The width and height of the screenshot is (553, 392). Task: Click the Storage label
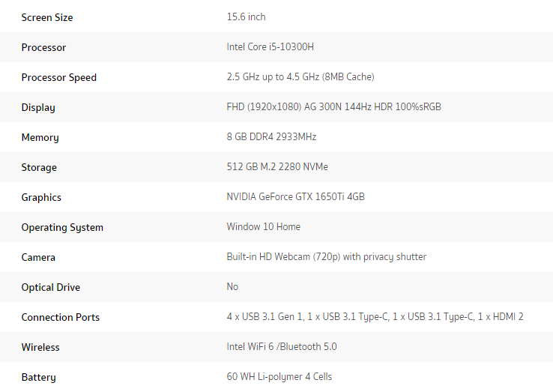pyautogui.click(x=39, y=167)
